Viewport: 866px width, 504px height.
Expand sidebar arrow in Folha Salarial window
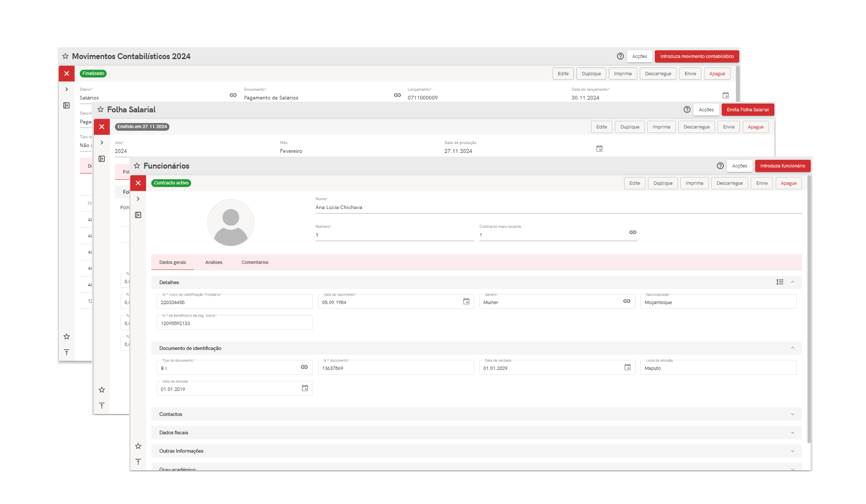point(102,143)
